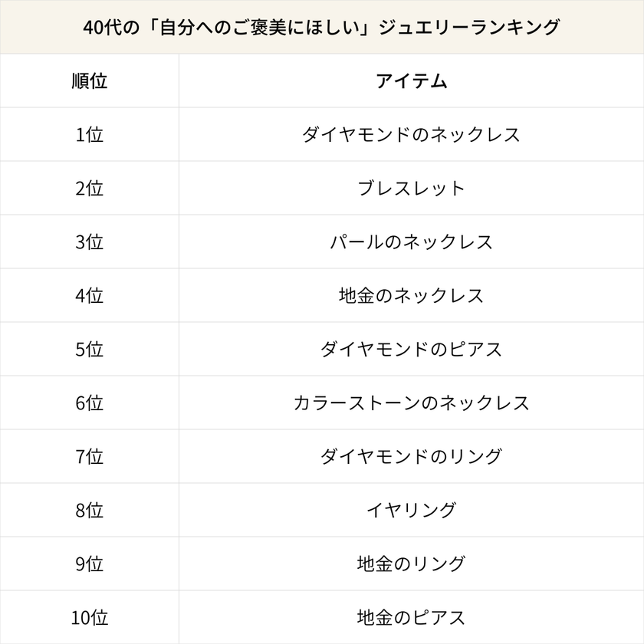The height and width of the screenshot is (644, 644).
Task: Click the ブレスレット item
Action: [411, 189]
